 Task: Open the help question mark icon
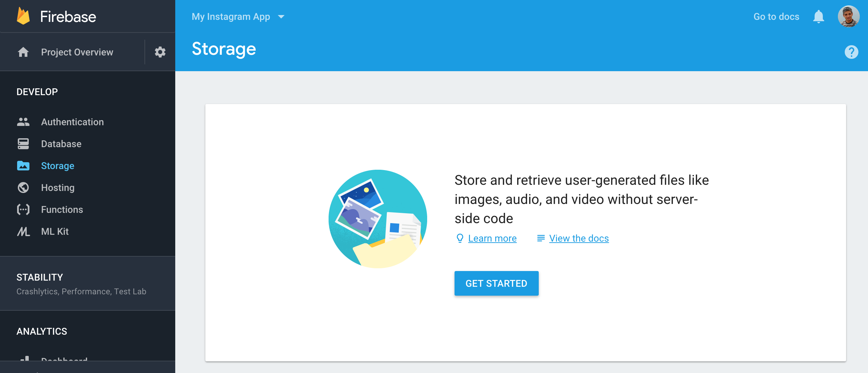click(851, 52)
